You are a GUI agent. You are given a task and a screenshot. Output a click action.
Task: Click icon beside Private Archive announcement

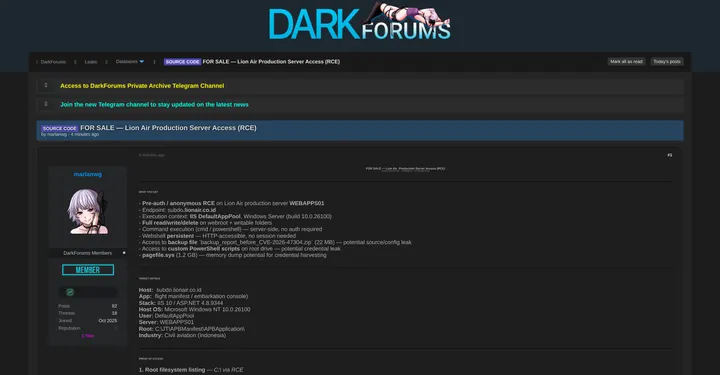tap(46, 85)
